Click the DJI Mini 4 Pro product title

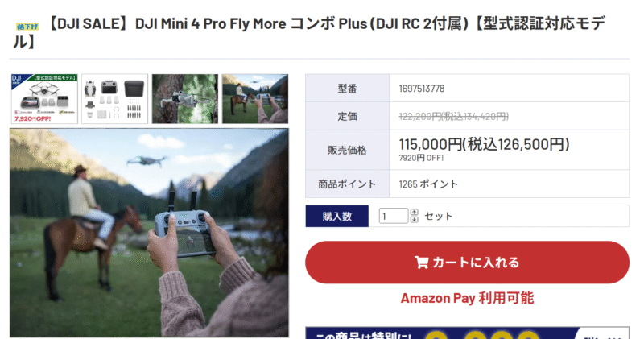[x=310, y=32]
